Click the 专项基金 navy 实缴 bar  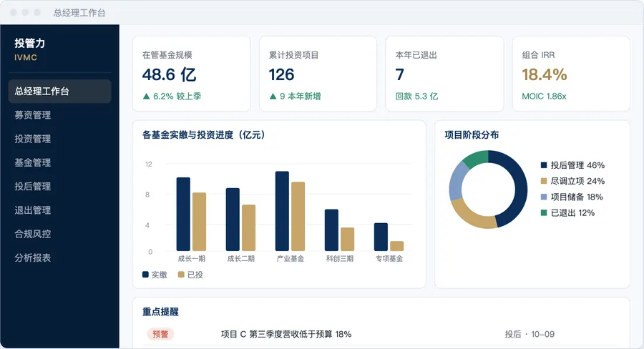click(x=381, y=237)
